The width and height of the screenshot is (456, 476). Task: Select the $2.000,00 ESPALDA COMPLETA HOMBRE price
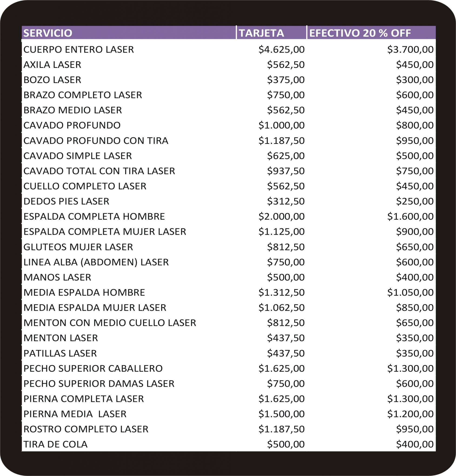(x=282, y=216)
